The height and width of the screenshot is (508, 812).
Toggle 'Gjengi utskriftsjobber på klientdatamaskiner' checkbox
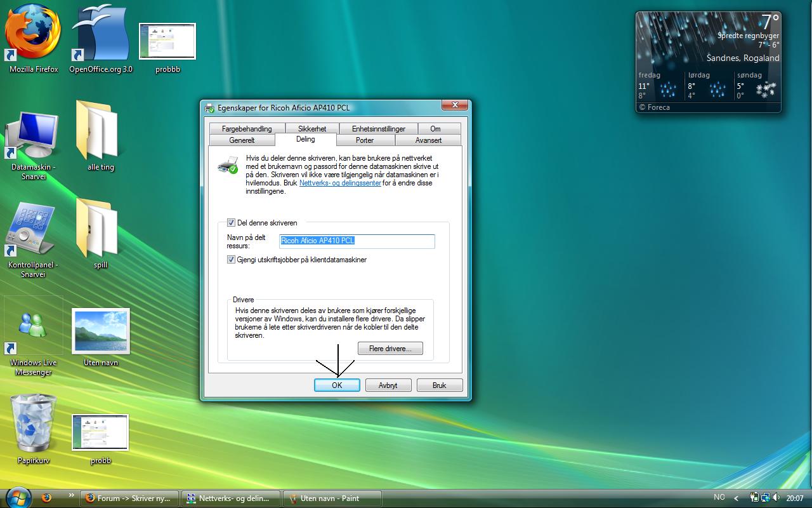(x=231, y=260)
